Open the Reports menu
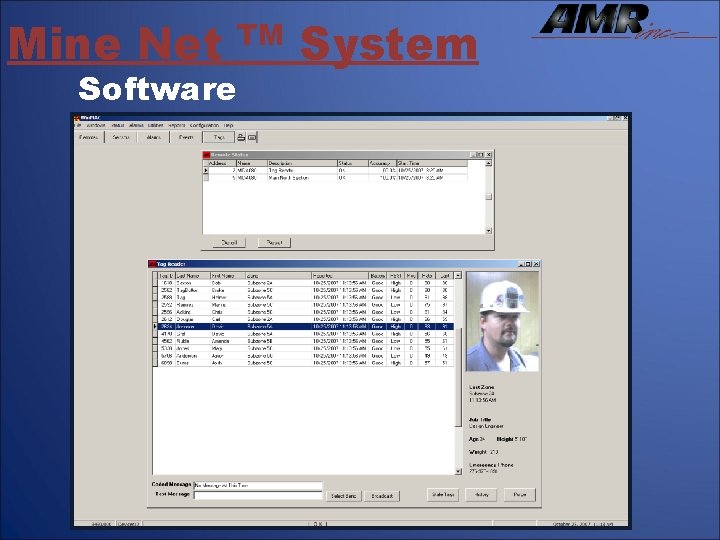 coord(177,125)
